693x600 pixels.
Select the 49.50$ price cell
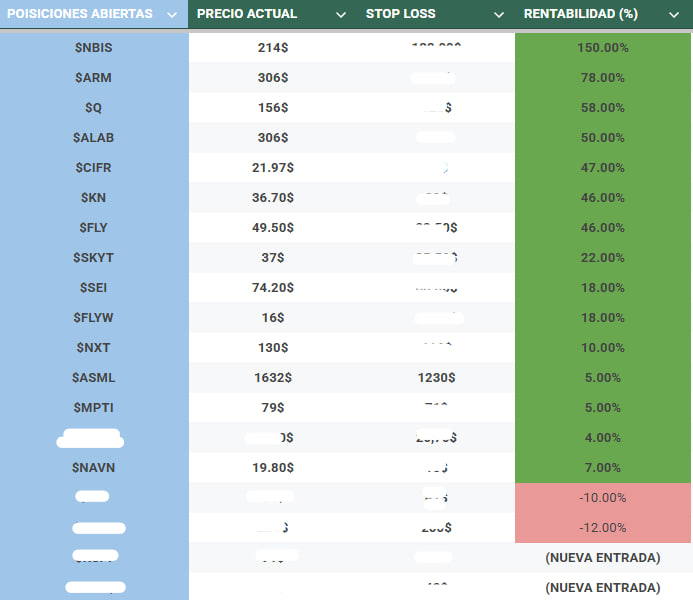(x=273, y=228)
